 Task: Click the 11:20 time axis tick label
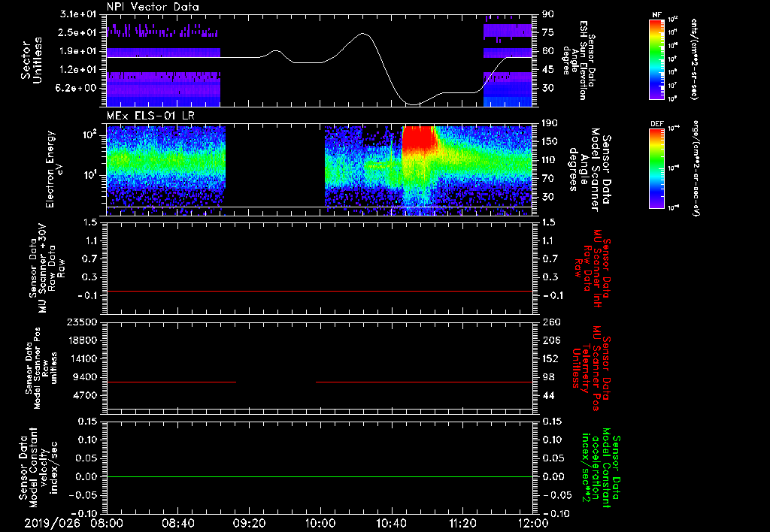tap(462, 524)
